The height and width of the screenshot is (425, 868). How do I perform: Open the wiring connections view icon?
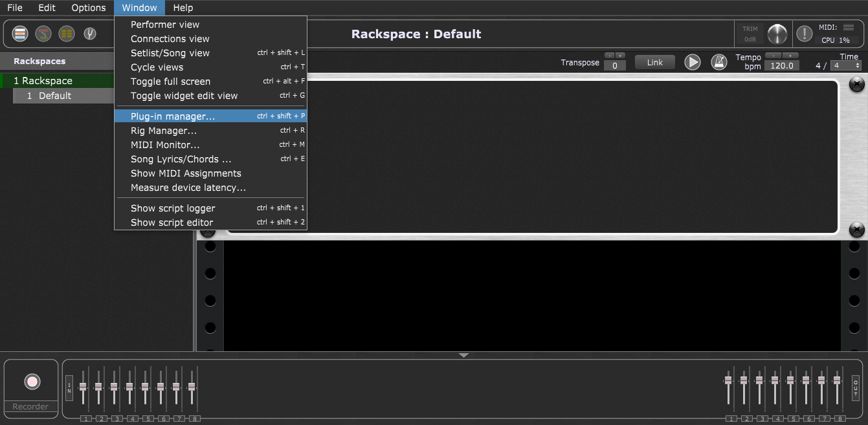[43, 33]
